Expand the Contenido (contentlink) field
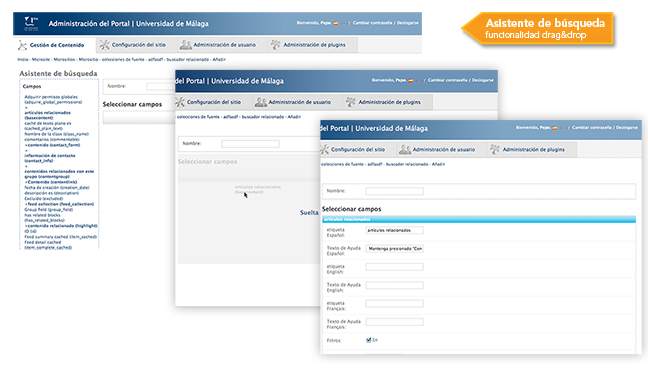 pyautogui.click(x=51, y=182)
